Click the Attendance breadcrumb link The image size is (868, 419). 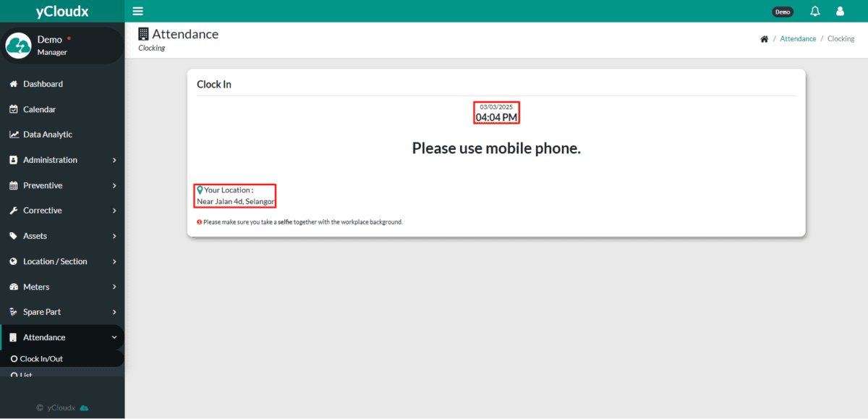coord(798,39)
